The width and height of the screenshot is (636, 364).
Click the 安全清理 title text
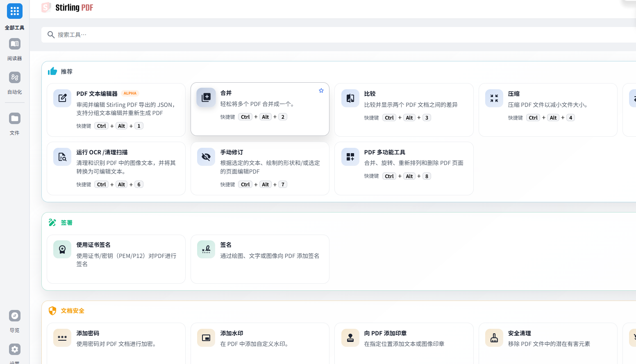click(x=520, y=333)
